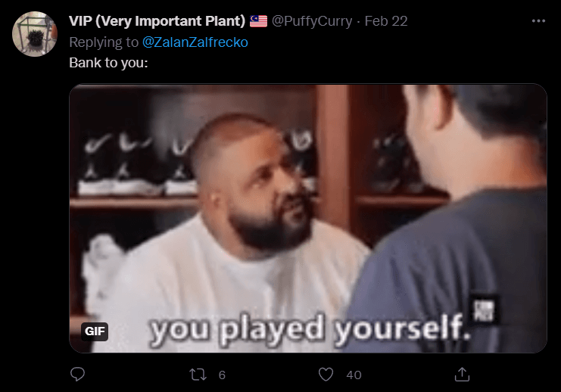Click the "Replying to" label text

104,42
